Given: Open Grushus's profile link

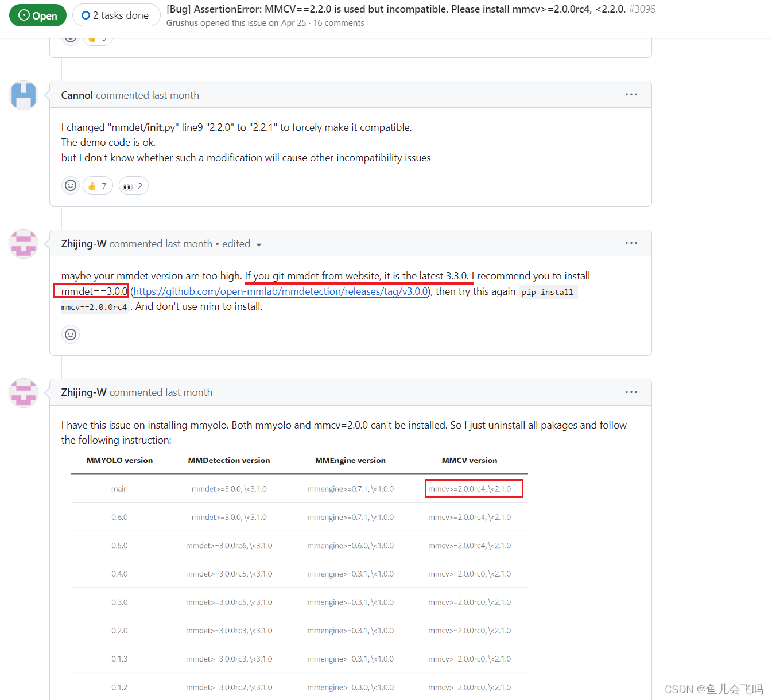Looking at the screenshot, I should [182, 22].
